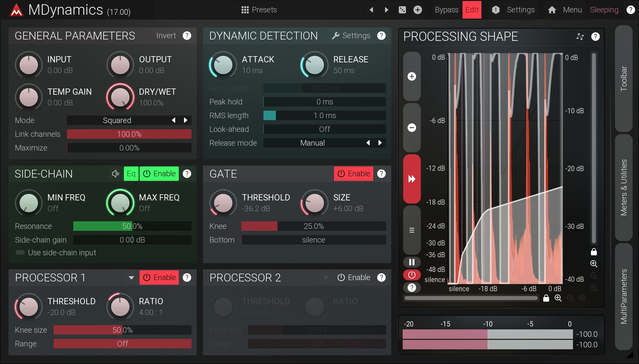
Task: Toggle the Gate Enable button
Action: pos(353,174)
